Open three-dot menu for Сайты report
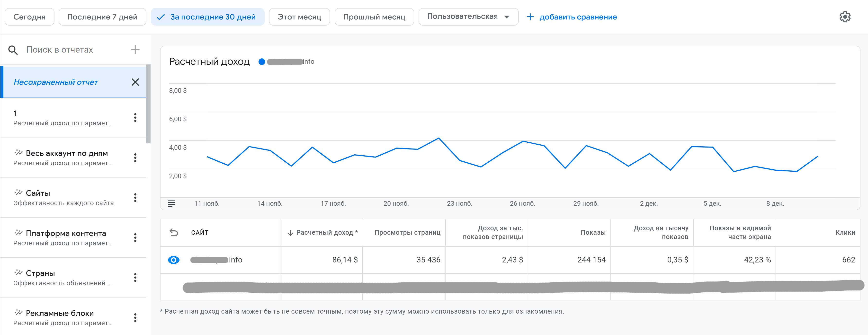 tap(135, 198)
